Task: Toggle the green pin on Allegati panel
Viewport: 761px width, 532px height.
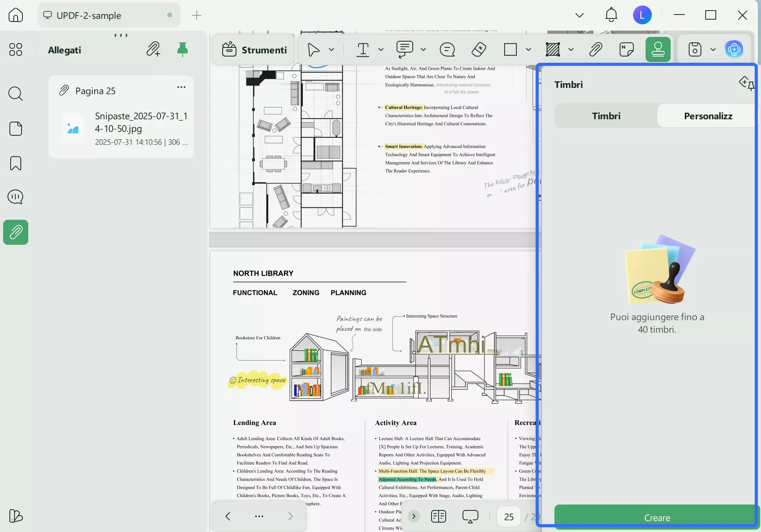Action: tap(182, 50)
